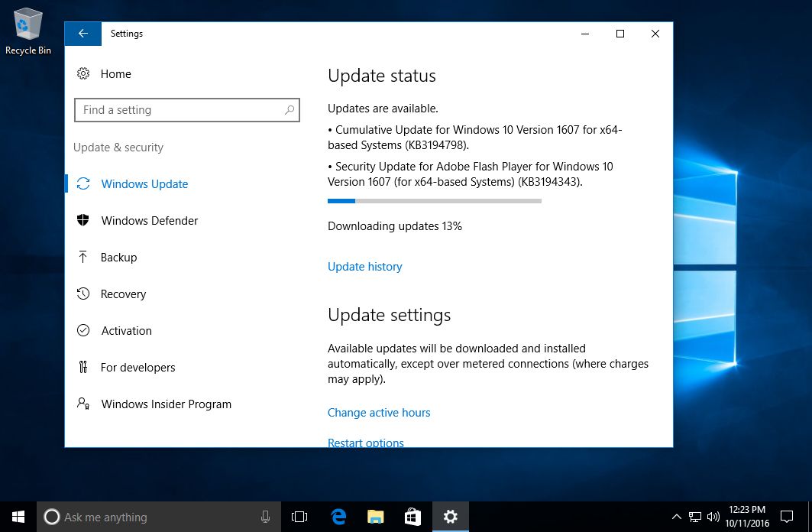Screen dimensions: 812x532
Task: Show hidden system tray icons
Action: pyautogui.click(x=676, y=517)
